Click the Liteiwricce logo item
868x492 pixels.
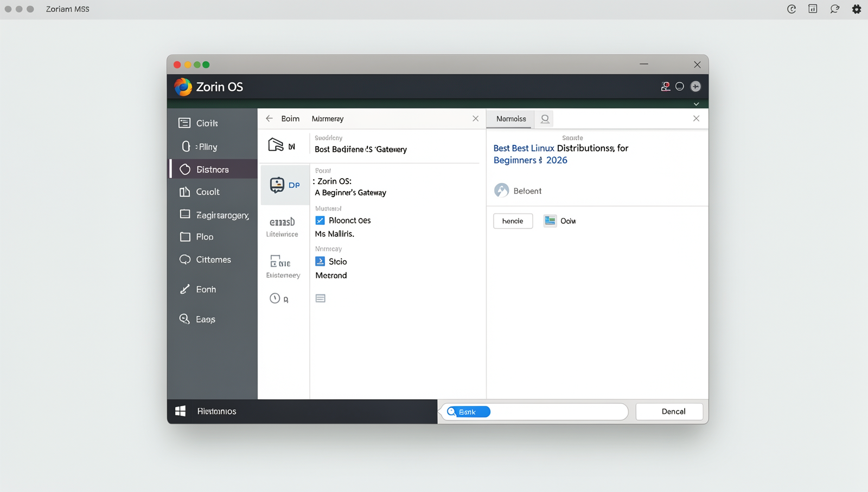click(282, 227)
